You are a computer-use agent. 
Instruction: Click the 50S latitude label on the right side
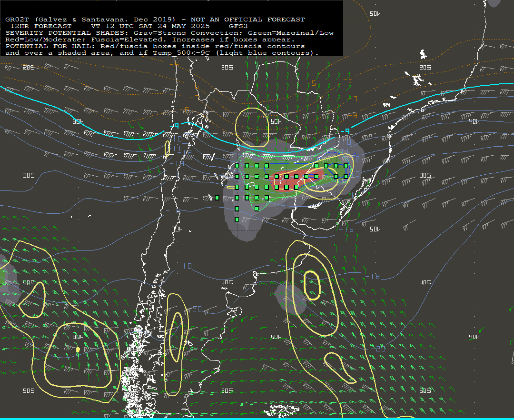pos(425,390)
